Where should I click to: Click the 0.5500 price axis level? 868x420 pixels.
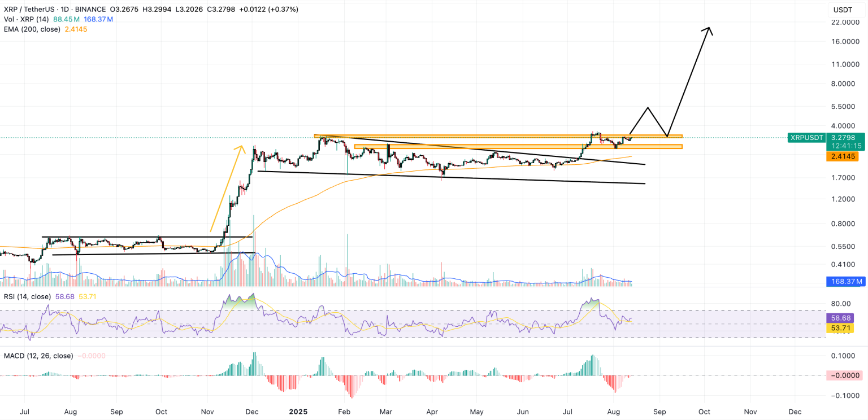[844, 247]
